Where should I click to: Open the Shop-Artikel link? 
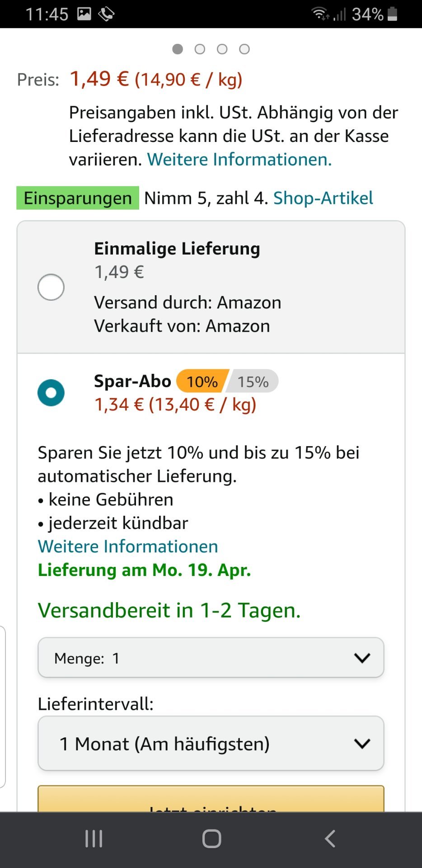[323, 198]
